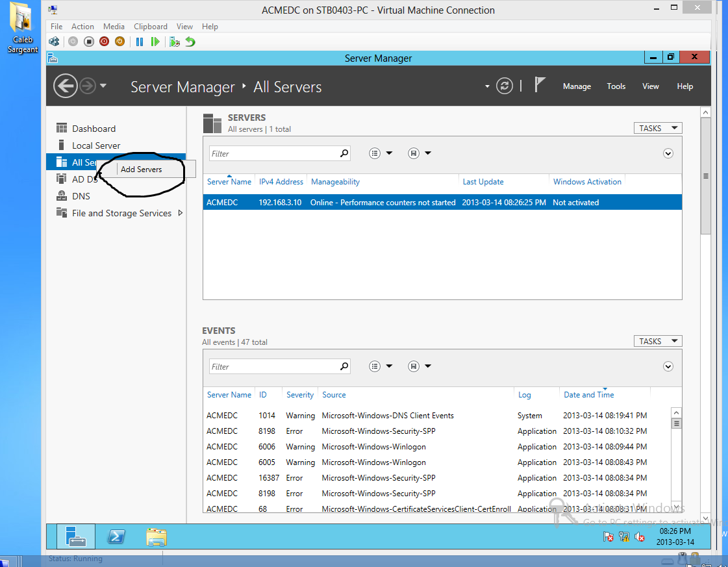The image size is (728, 567).
Task: Select event 16387 Security-SPP error row
Action: tap(436, 478)
